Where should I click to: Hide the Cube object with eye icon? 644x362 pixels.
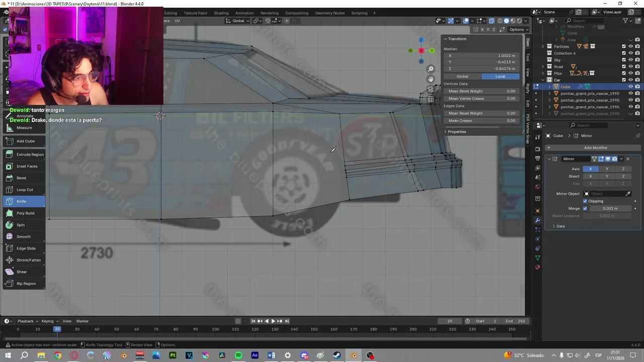tap(630, 86)
